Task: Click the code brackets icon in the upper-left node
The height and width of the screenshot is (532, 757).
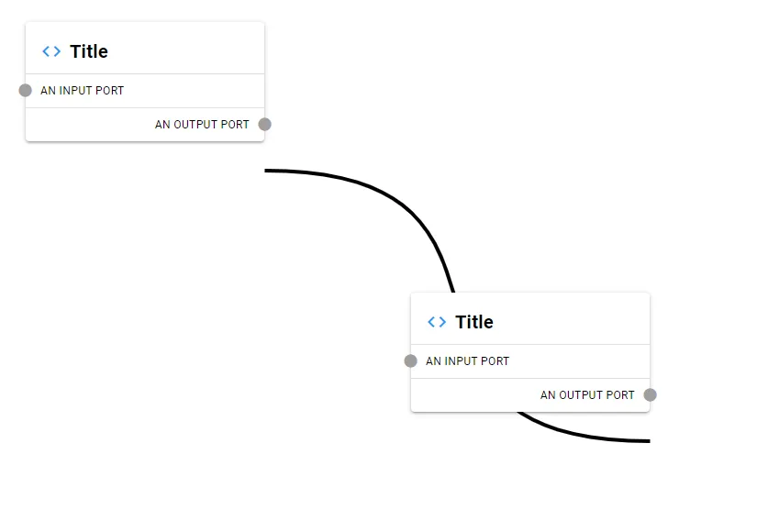Action: point(51,51)
